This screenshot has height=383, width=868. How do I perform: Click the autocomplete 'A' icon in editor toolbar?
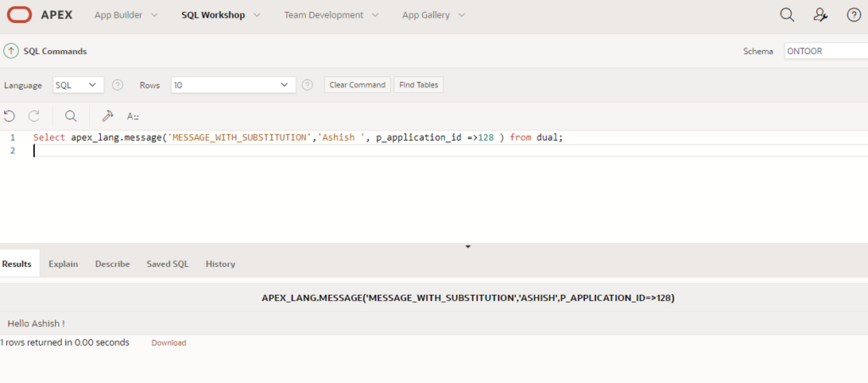[133, 116]
